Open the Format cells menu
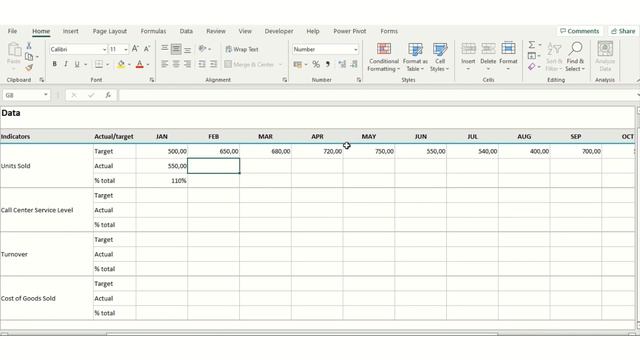 508,56
